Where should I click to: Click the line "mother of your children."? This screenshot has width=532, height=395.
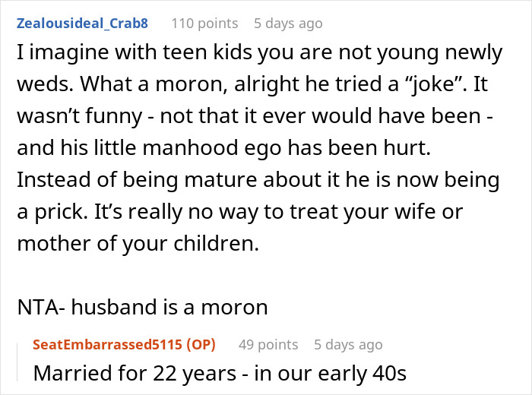click(138, 243)
